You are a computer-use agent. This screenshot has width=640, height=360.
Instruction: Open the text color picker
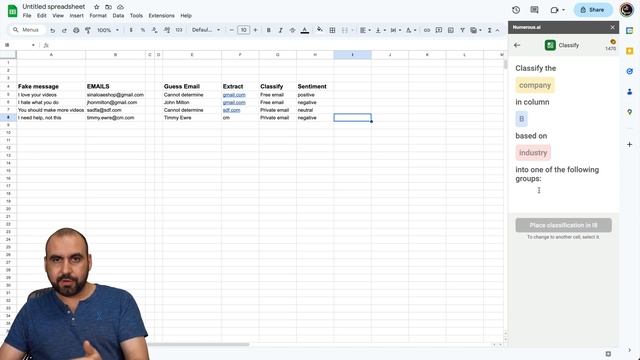(304, 30)
